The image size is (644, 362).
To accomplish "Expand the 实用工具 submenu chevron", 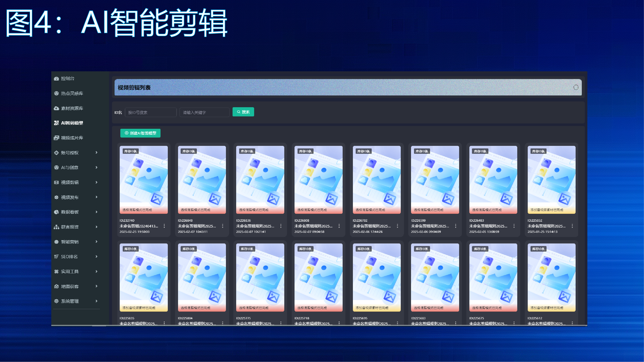I will 96,271.
